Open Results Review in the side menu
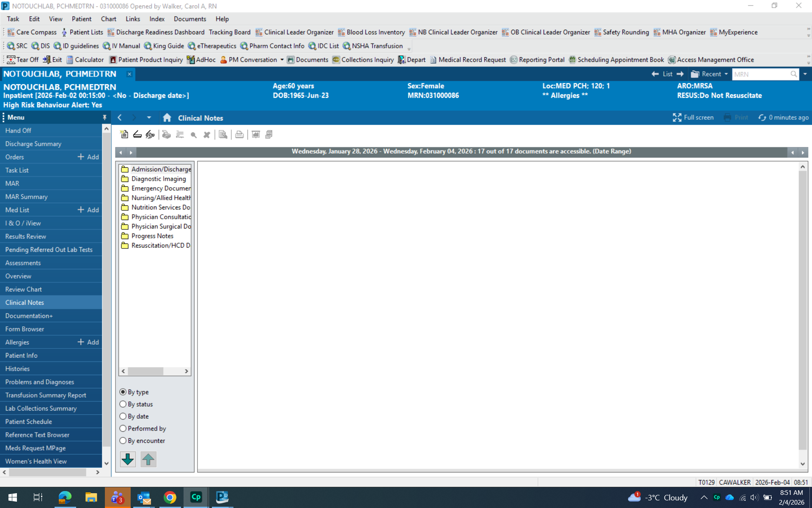The width and height of the screenshot is (812, 508). (x=26, y=236)
